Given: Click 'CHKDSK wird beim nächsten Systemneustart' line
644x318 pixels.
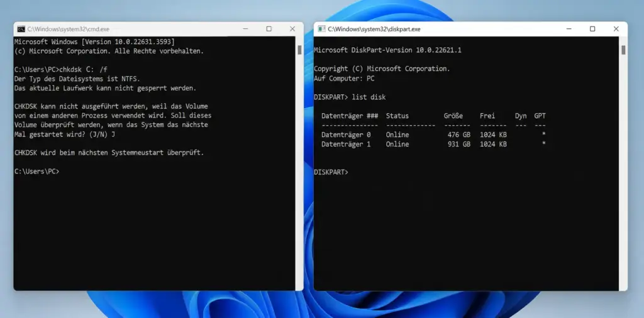Looking at the screenshot, I should 109,153.
